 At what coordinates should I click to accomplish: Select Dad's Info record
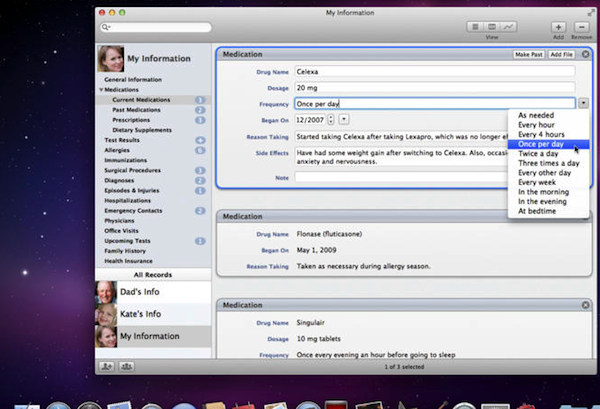(142, 291)
